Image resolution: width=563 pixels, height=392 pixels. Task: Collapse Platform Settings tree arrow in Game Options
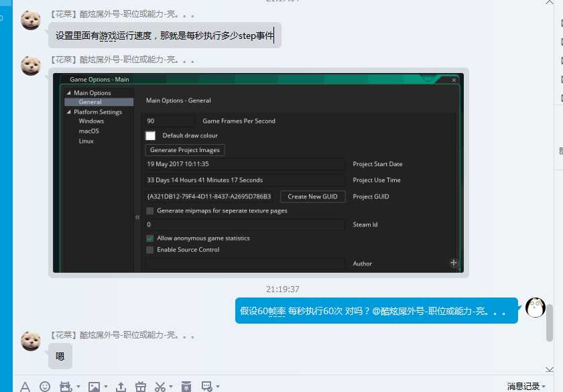pyautogui.click(x=68, y=112)
